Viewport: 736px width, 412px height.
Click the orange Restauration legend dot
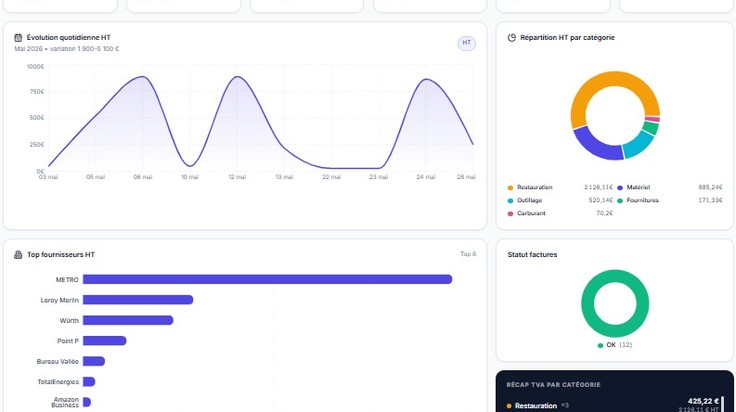[510, 188]
